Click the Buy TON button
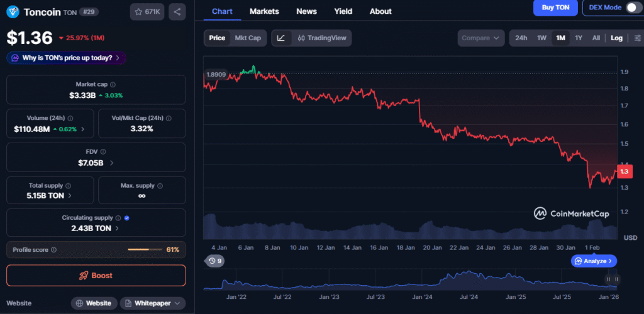This screenshot has height=314, width=644. tap(555, 8)
